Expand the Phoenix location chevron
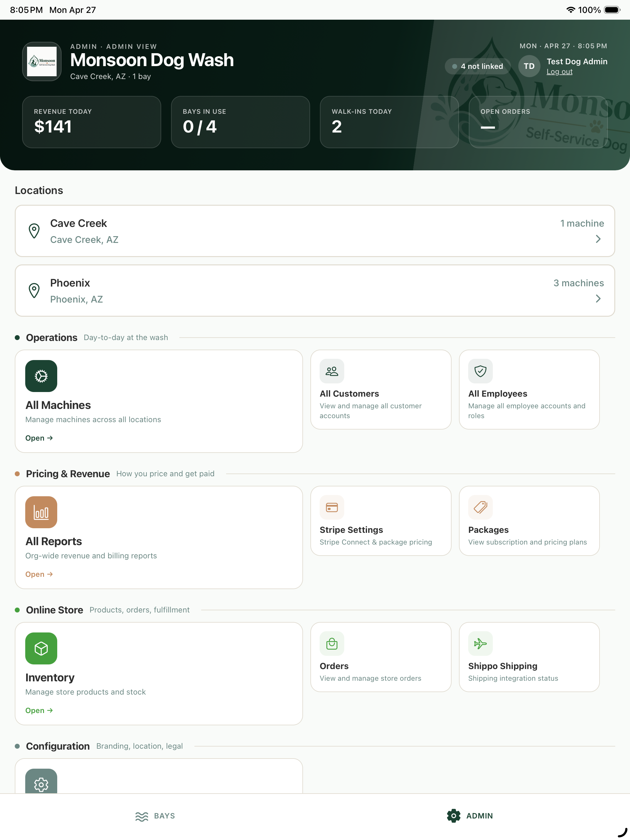This screenshot has width=630, height=840. (x=598, y=299)
